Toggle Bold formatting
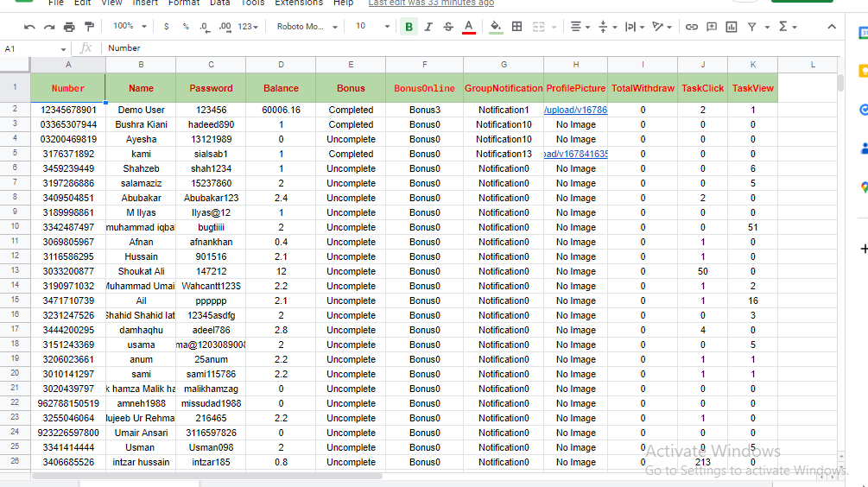868x487 pixels. click(409, 27)
